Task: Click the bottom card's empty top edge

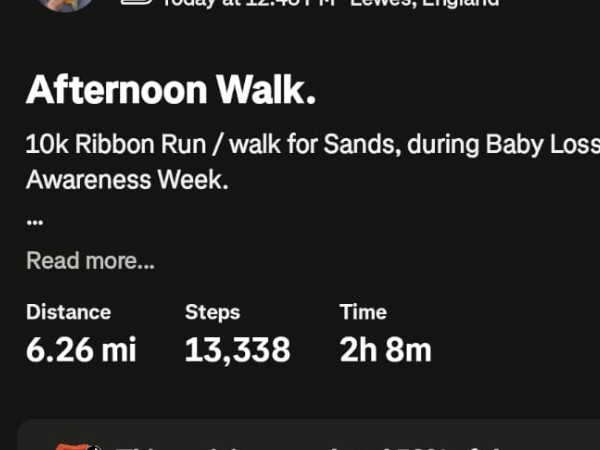Action: tap(300, 428)
